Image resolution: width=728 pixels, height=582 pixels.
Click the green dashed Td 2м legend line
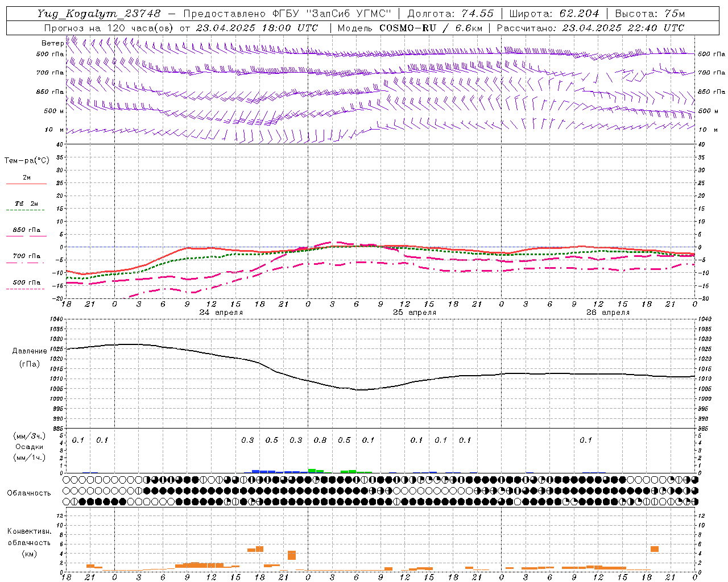coord(25,210)
